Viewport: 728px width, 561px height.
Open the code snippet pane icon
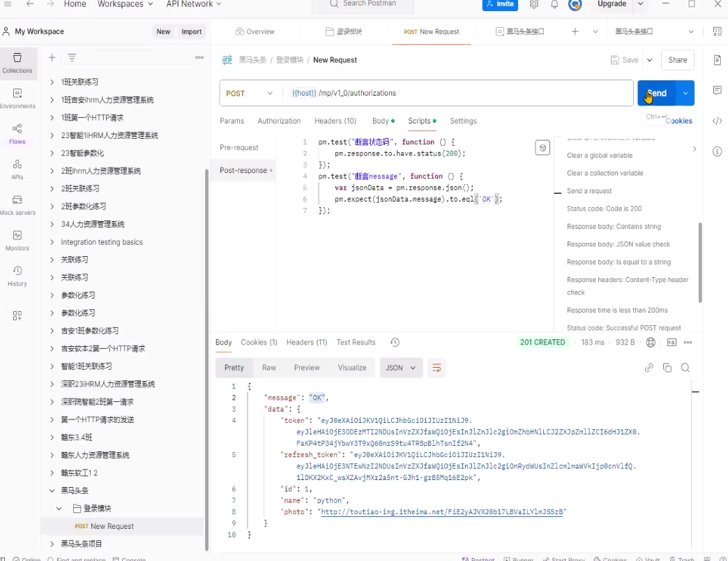tap(718, 121)
